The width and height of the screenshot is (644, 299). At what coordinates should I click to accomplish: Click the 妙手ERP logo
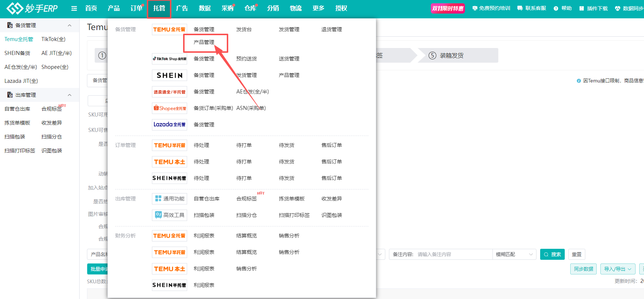(x=32, y=8)
